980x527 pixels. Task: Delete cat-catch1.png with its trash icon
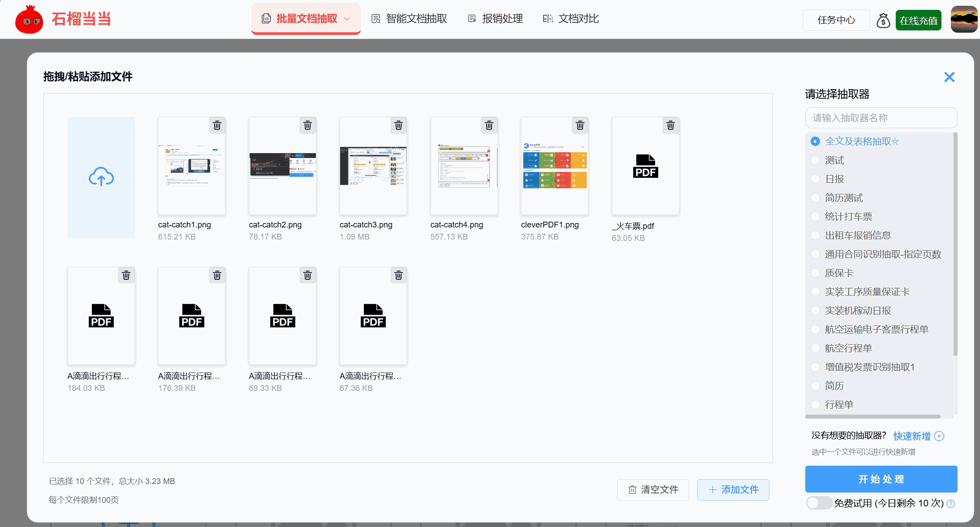point(217,126)
